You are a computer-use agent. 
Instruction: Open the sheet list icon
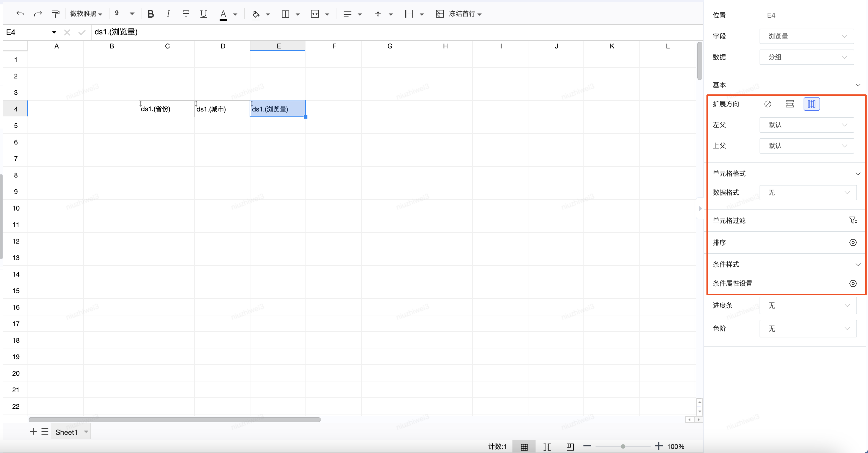click(x=45, y=432)
